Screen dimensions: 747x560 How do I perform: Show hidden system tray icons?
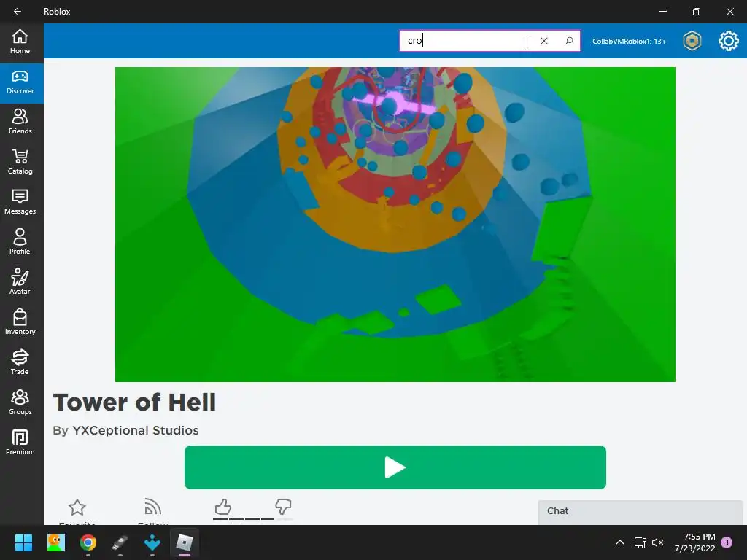click(x=620, y=542)
